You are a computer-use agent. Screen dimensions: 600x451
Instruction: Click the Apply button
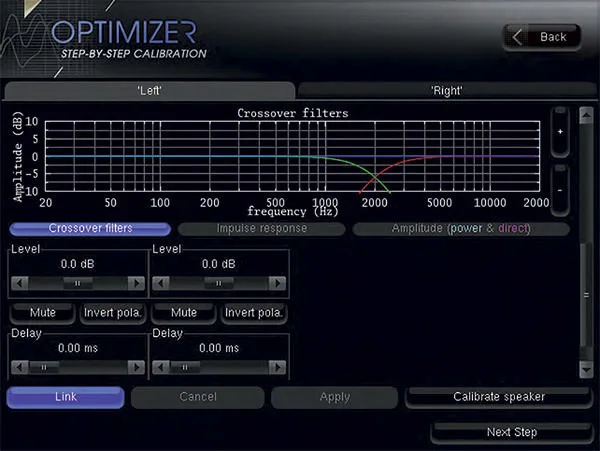click(x=335, y=397)
